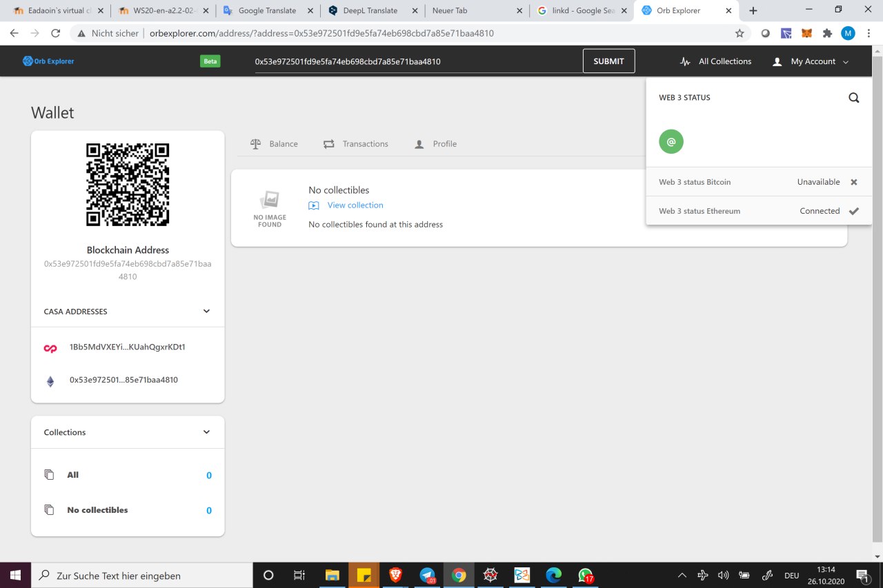Click the copy icon beside All
Image resolution: width=883 pixels, height=588 pixels.
(49, 475)
